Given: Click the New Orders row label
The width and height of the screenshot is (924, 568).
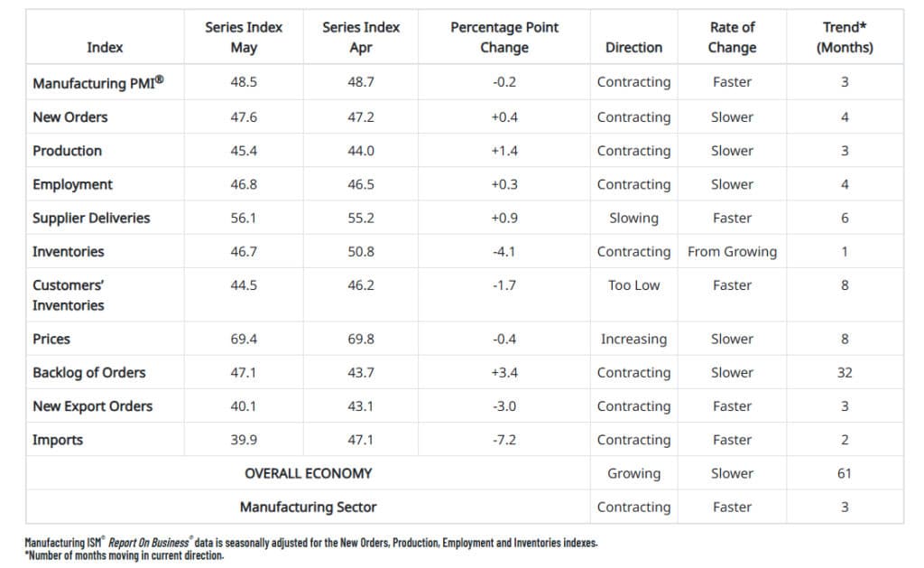Looking at the screenshot, I should (x=69, y=116).
